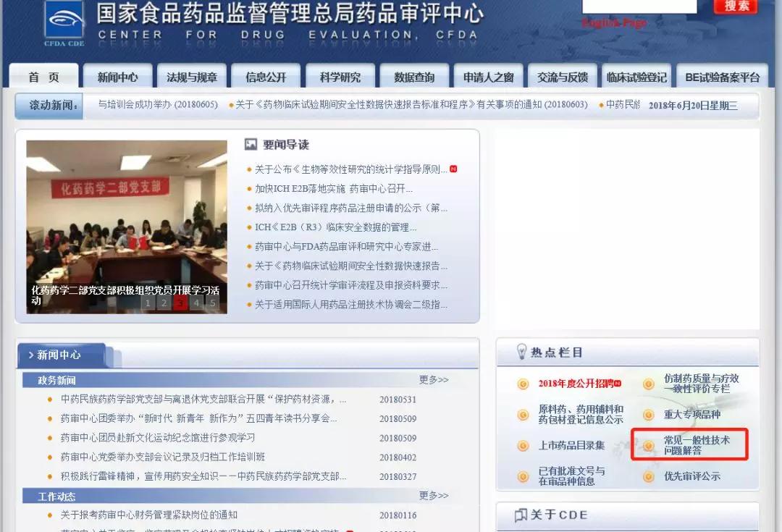
Task: Open headline 关于公布《生物等效性研究的统计学指导原则
Action: pyautogui.click(x=351, y=169)
